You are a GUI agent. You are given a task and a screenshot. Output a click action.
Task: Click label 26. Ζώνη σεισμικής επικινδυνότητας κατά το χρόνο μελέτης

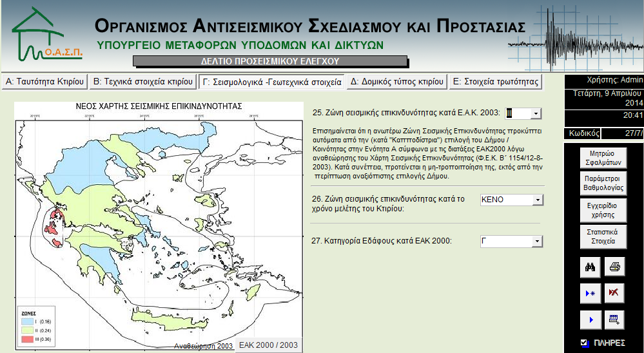388,204
